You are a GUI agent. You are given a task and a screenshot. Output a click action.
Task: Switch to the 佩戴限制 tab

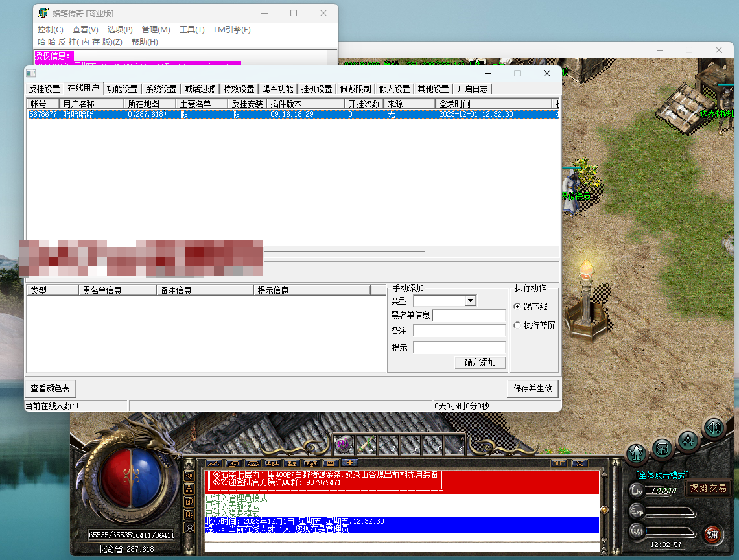(x=355, y=89)
